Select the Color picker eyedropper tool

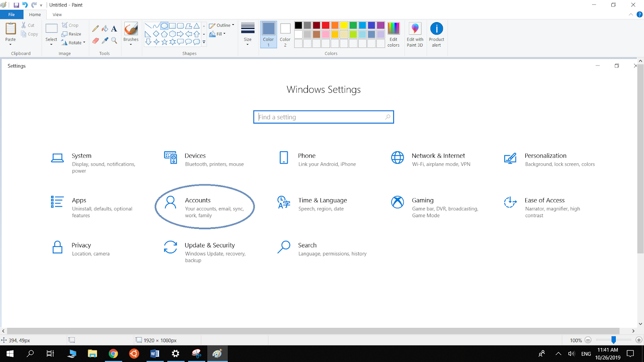(105, 41)
